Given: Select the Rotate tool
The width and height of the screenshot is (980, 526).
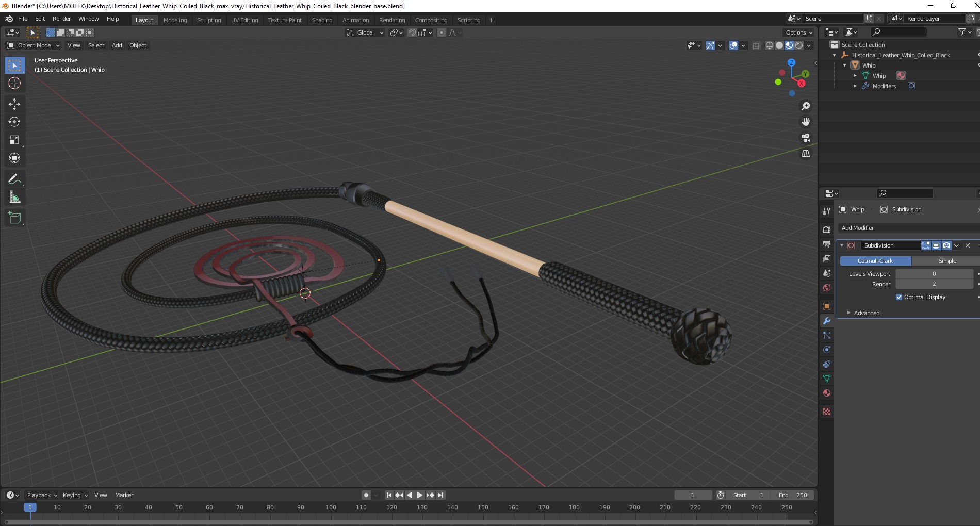Looking at the screenshot, I should [14, 122].
